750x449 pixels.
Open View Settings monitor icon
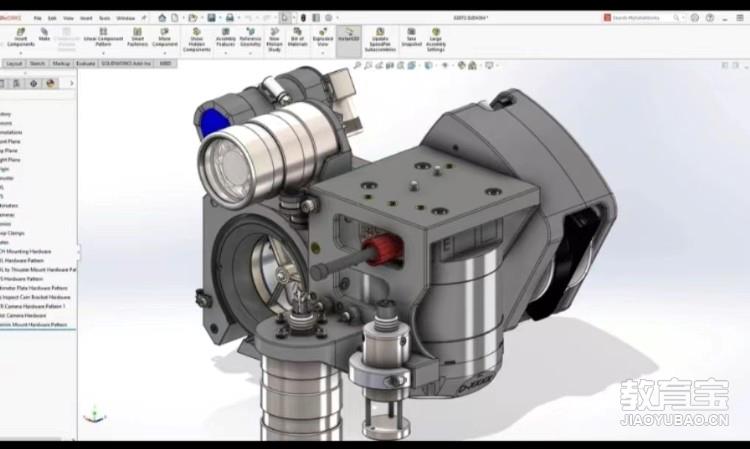pos(489,66)
